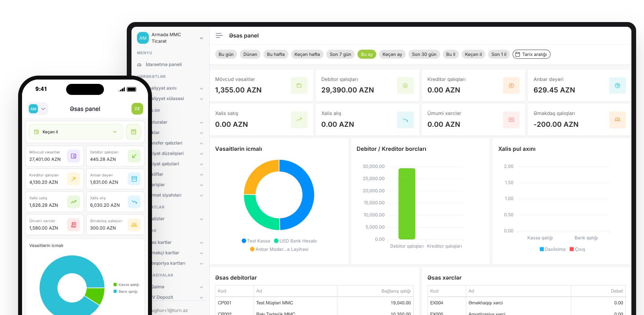Click the Debitor qalıqları download icon

tap(405, 85)
